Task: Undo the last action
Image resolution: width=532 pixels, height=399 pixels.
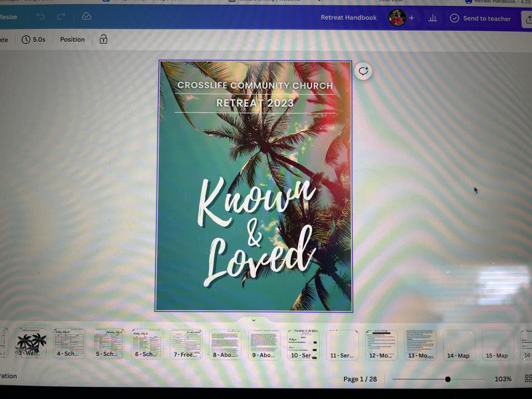Action: coord(40,16)
